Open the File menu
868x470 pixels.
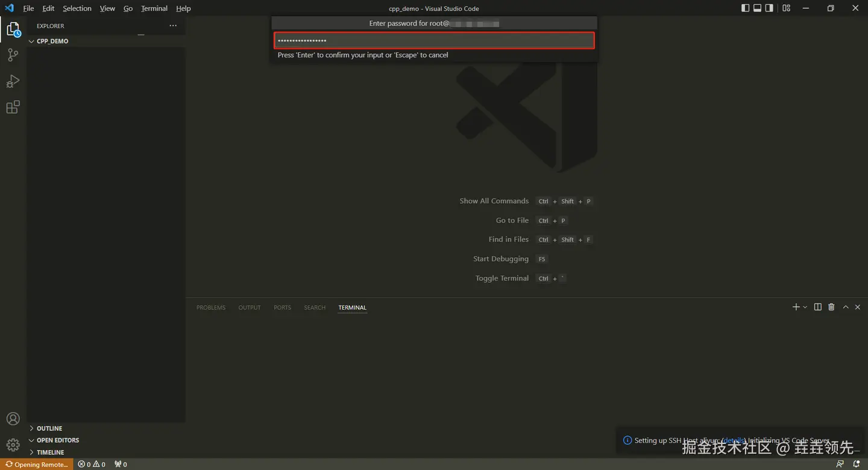28,8
